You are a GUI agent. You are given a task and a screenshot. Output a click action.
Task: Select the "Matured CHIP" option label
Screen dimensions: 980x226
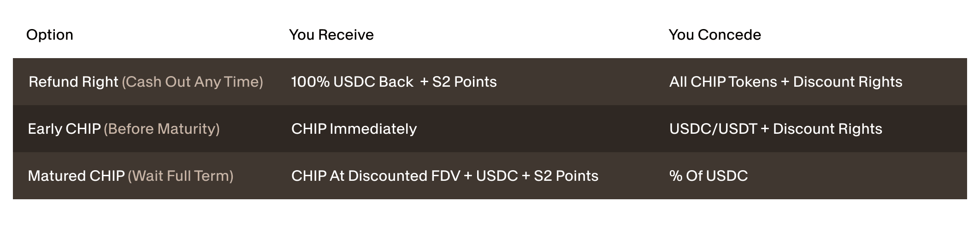tap(76, 176)
